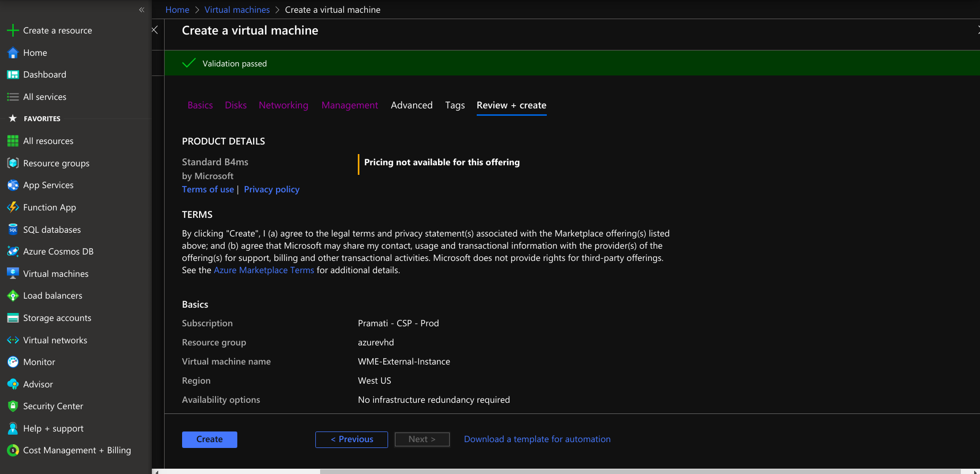Click the blue Create button

(210, 439)
